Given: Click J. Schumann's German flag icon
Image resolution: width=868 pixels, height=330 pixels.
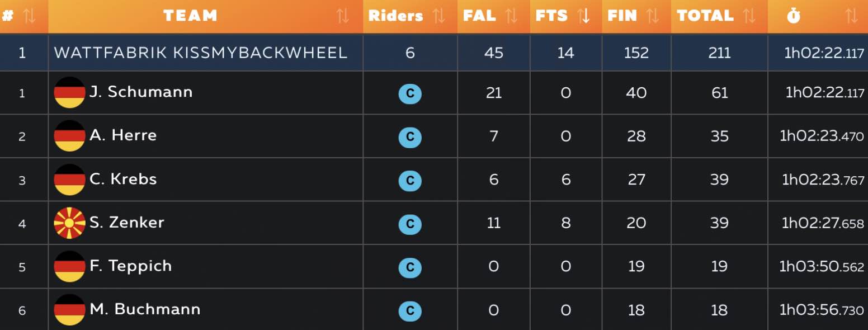Looking at the screenshot, I should [x=69, y=92].
